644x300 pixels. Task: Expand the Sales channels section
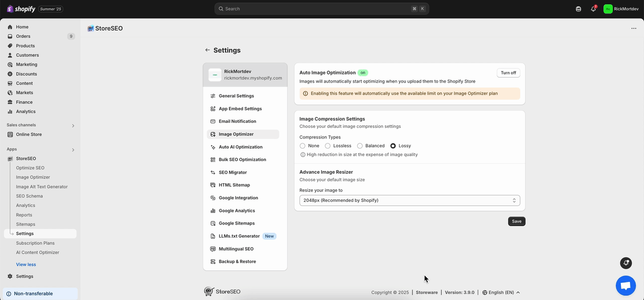click(73, 126)
